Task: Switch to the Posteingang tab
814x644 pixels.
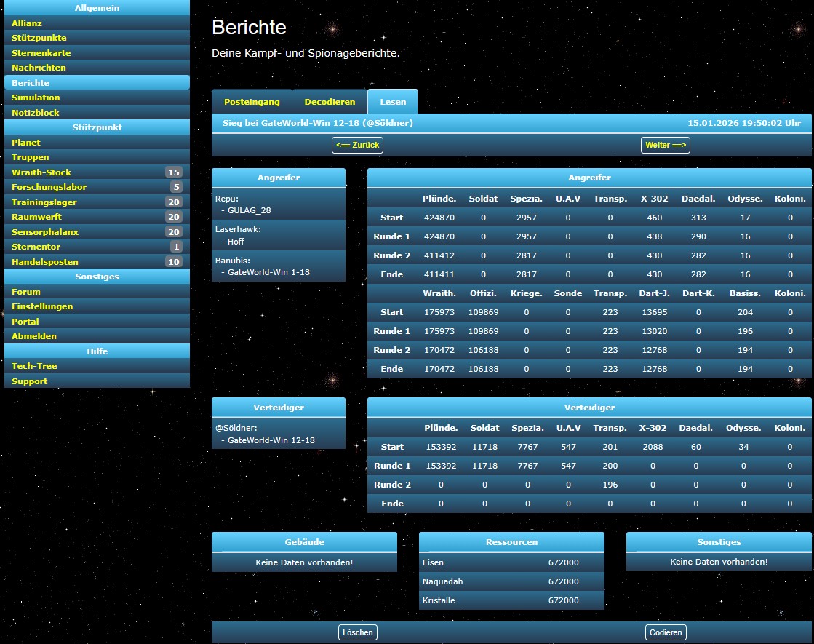Action: click(x=252, y=102)
